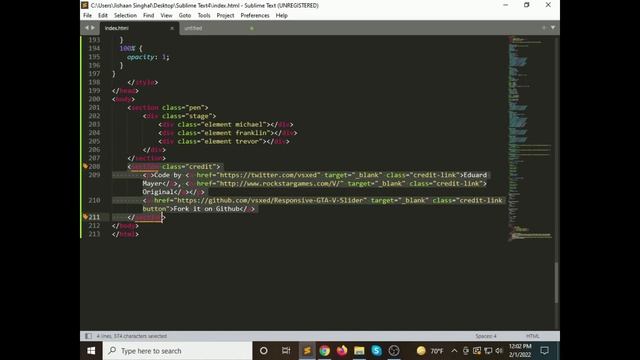This screenshot has width=640, height=360.
Task: Click the vertical scrollbar thumb
Action: [556, 282]
